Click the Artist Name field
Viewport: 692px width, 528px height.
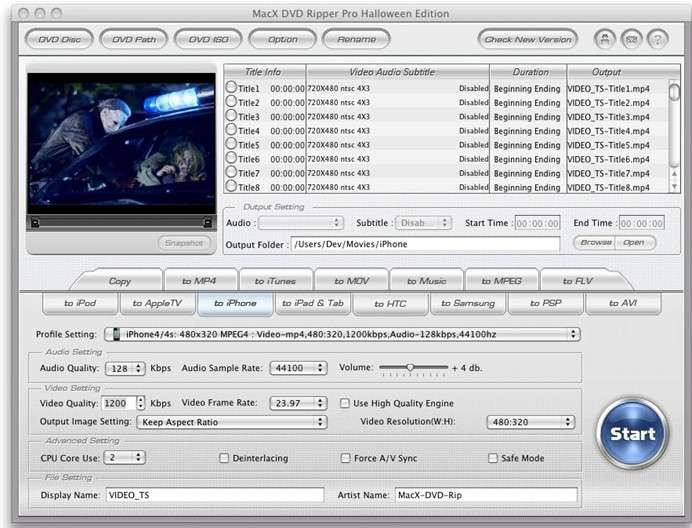click(486, 495)
